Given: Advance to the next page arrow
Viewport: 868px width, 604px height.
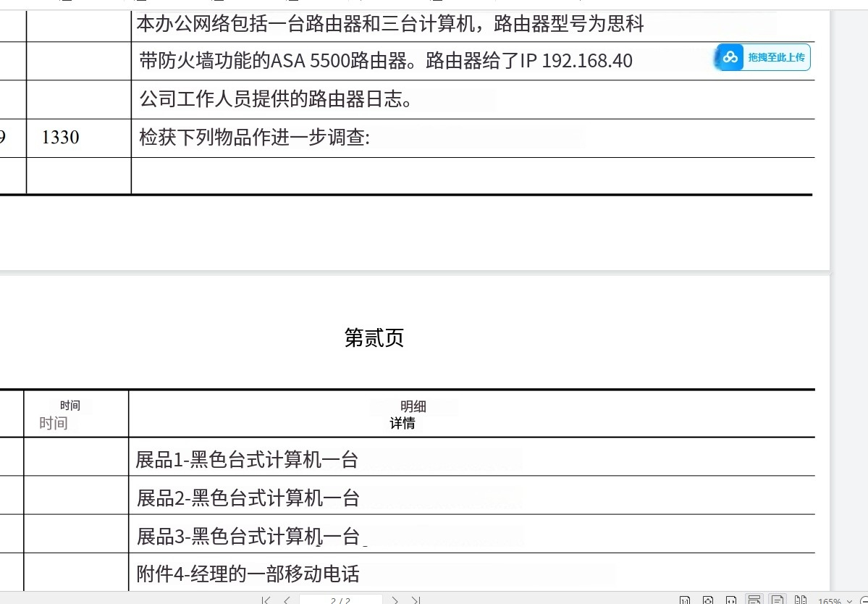Looking at the screenshot, I should pyautogui.click(x=395, y=600).
